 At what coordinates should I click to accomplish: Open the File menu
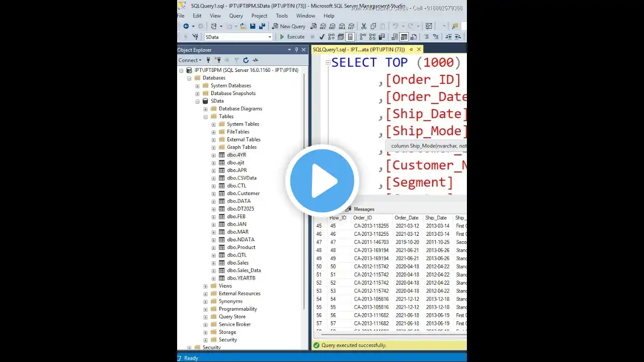click(x=181, y=16)
